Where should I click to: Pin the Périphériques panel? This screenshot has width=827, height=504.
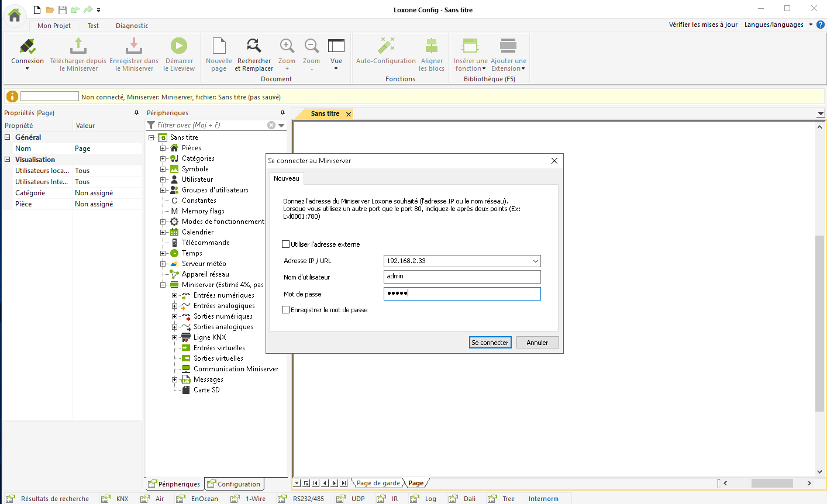pos(282,113)
